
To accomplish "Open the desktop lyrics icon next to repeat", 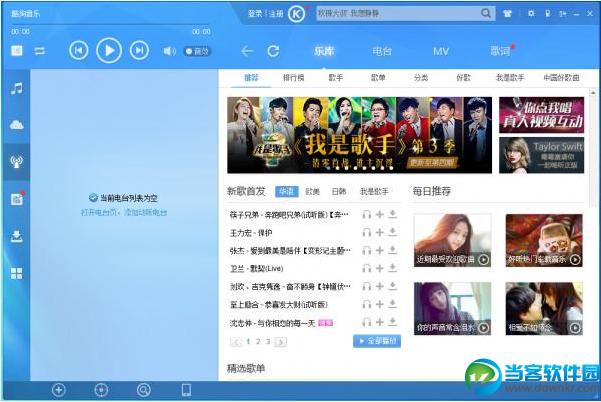I will (16, 51).
